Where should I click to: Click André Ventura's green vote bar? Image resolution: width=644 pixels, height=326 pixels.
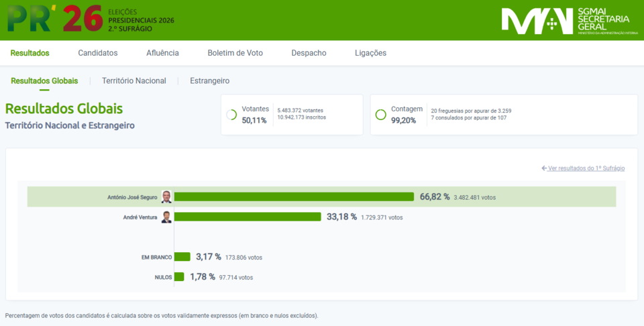click(248, 217)
